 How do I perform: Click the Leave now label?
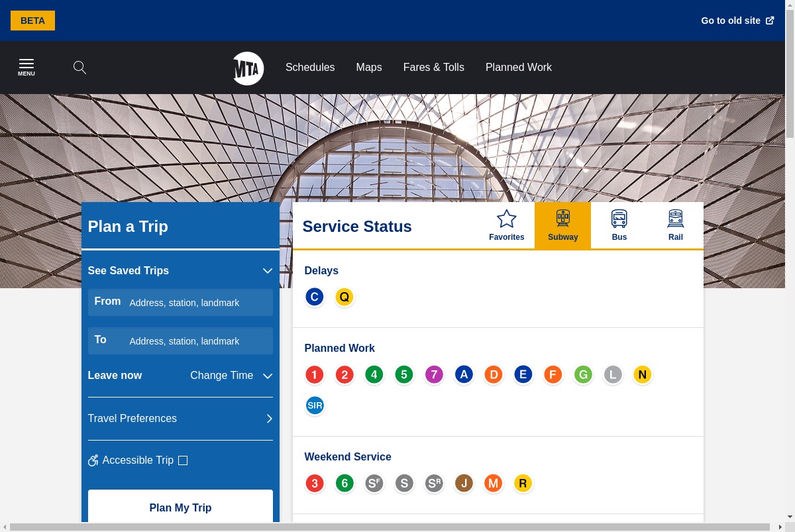[x=115, y=375]
